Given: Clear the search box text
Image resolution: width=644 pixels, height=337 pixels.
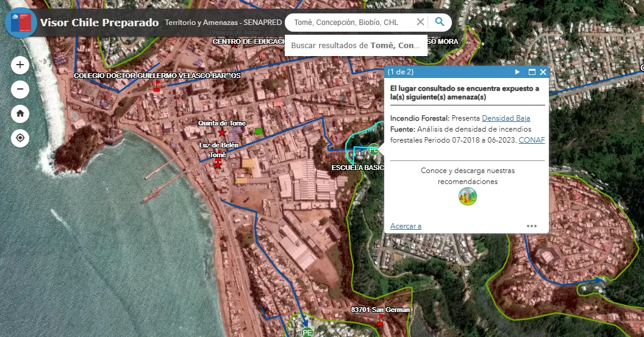Looking at the screenshot, I should click(x=420, y=23).
